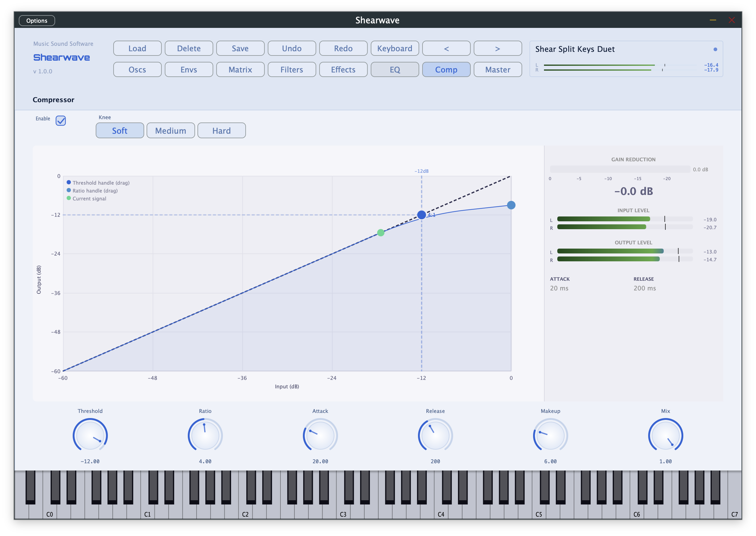756x536 pixels.
Task: Click the Threshold handle (drag) legend entry
Action: [x=98, y=183]
